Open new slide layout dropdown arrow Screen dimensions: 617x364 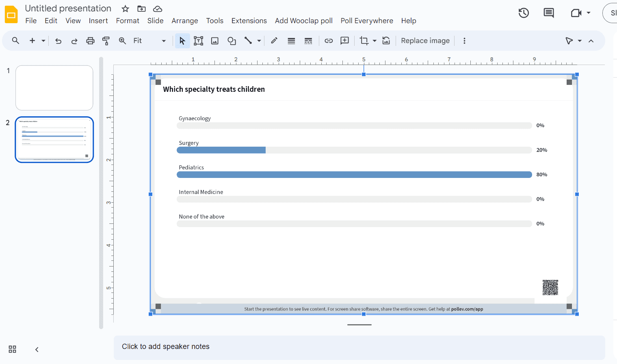[x=43, y=41]
